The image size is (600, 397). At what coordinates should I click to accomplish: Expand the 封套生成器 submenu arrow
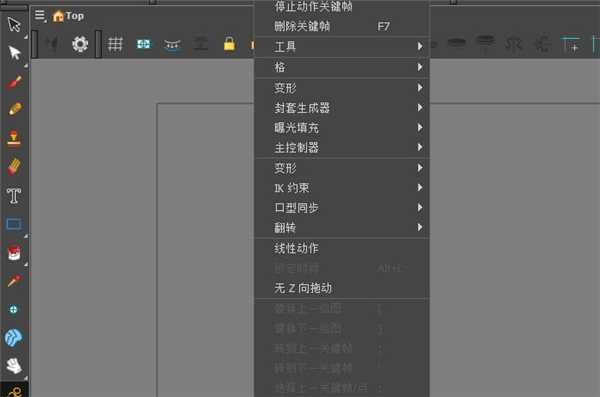pos(420,108)
